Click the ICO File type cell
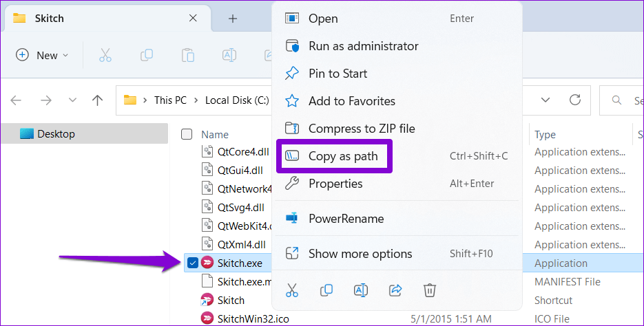The height and width of the screenshot is (326, 644). (x=552, y=318)
